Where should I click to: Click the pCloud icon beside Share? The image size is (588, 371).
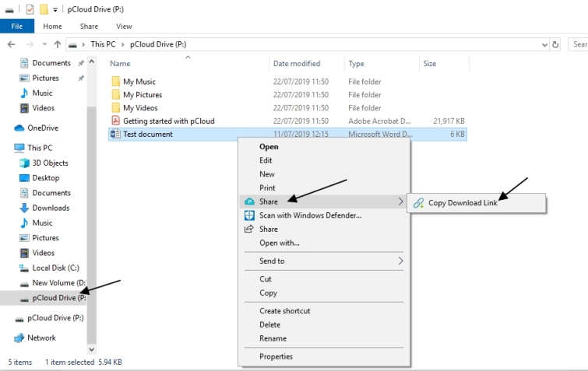point(249,201)
